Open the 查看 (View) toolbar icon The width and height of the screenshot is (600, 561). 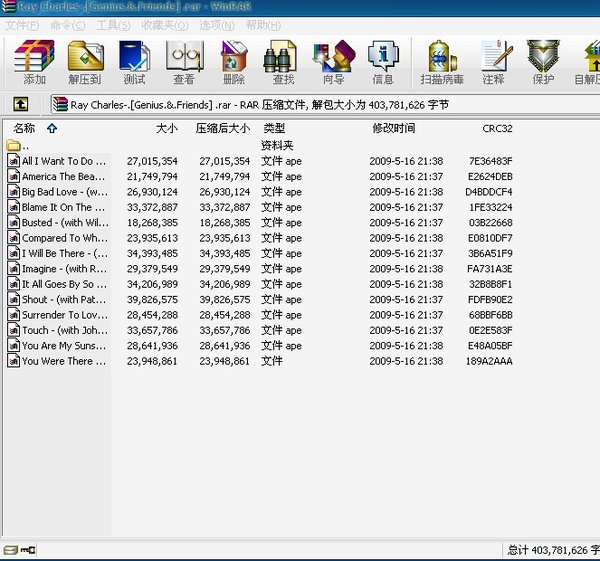tap(184, 62)
